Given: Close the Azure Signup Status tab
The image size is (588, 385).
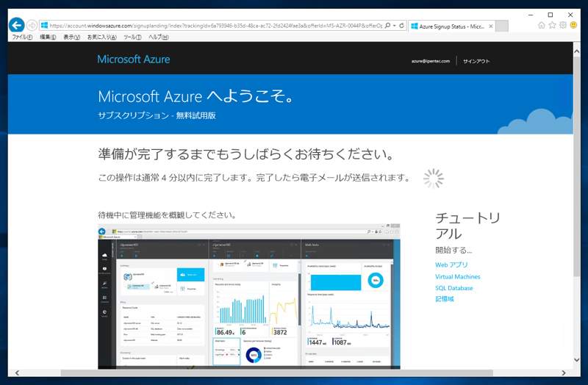Looking at the screenshot, I should pos(490,26).
